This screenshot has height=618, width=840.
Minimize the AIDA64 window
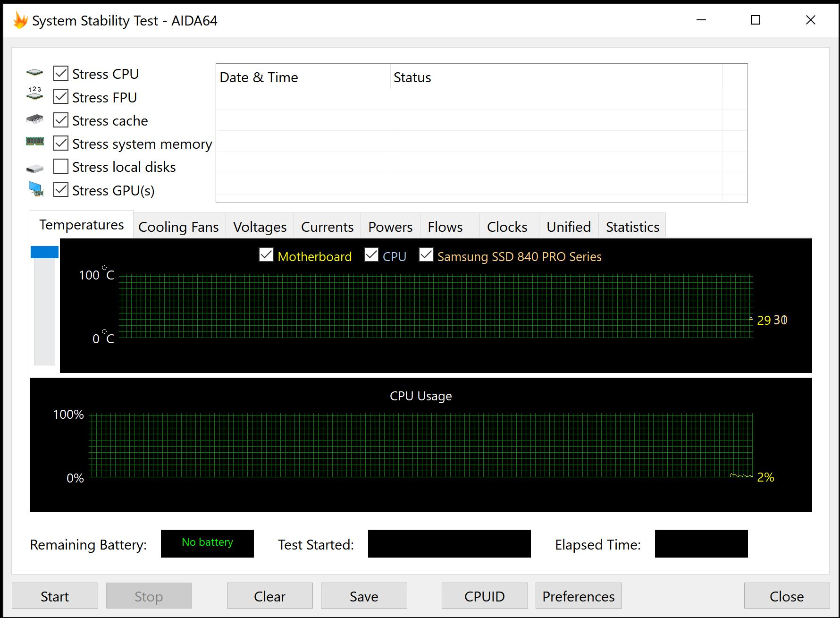[701, 20]
